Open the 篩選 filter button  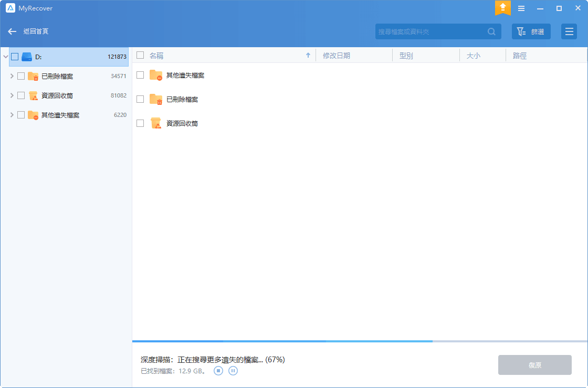(x=531, y=31)
